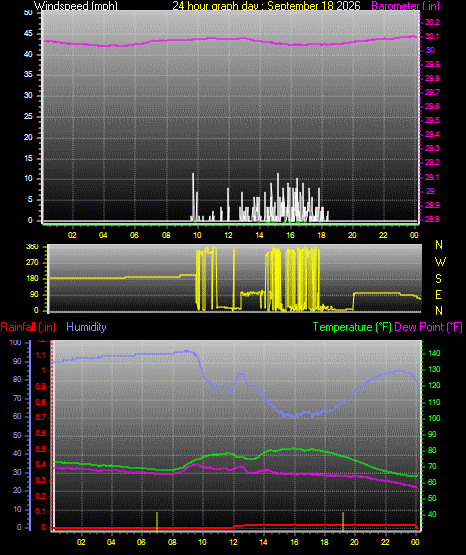Select the 'E' compass direction label
Image resolution: width=466 pixels, height=555 pixels.
[x=438, y=294]
